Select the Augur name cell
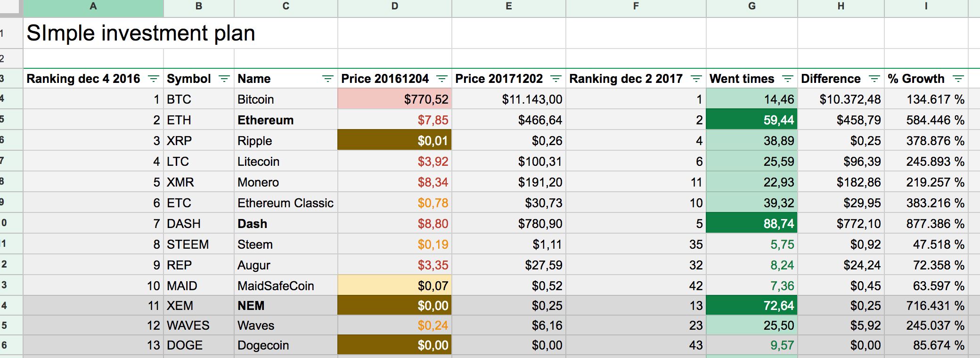 point(286,265)
